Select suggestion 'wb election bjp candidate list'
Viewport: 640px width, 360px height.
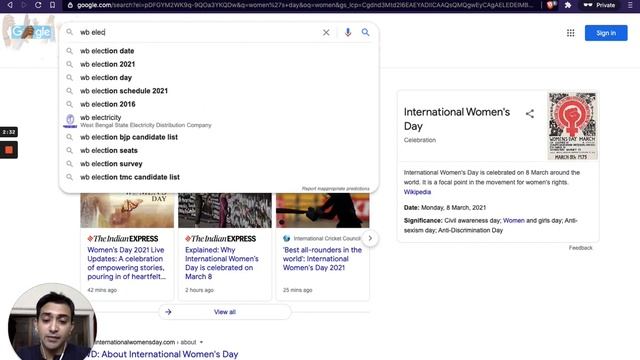point(219,137)
